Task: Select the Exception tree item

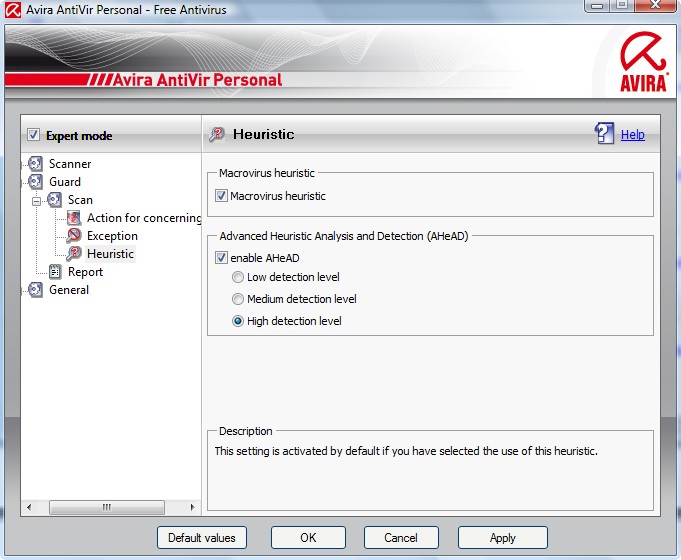Action: [112, 235]
